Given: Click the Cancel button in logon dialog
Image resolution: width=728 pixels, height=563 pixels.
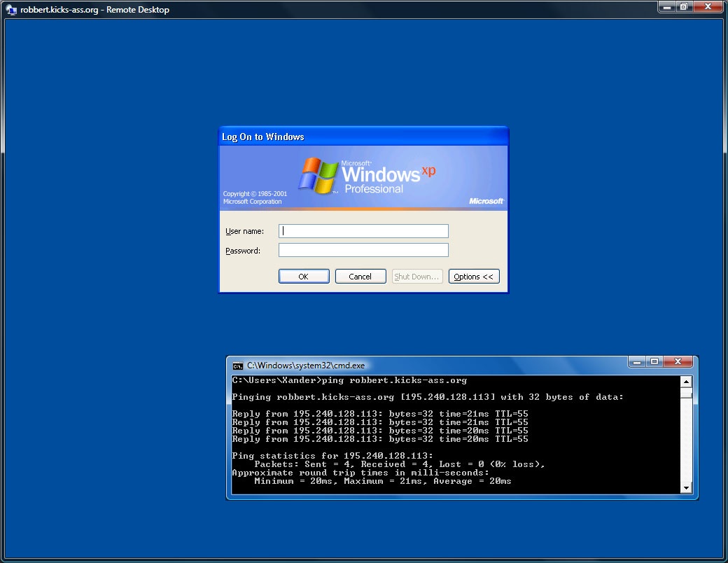Looking at the screenshot, I should [360, 277].
